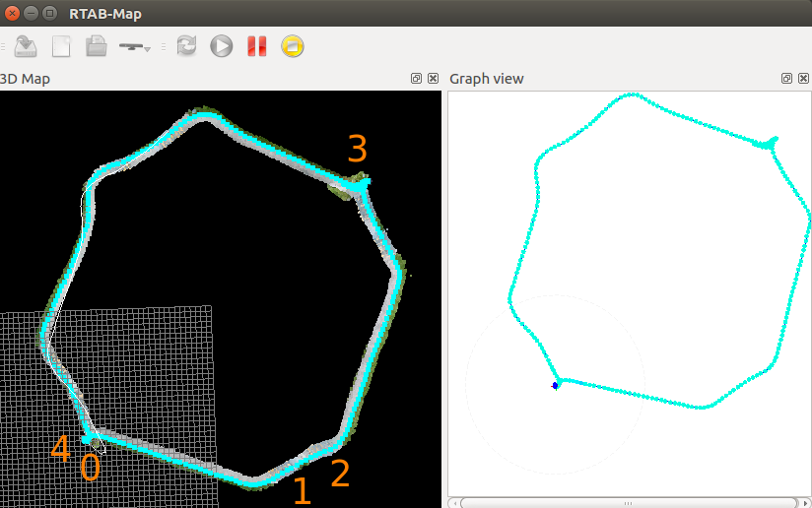Click the 3D Map panel title
Image resolution: width=812 pixels, height=508 pixels.
pos(25,79)
